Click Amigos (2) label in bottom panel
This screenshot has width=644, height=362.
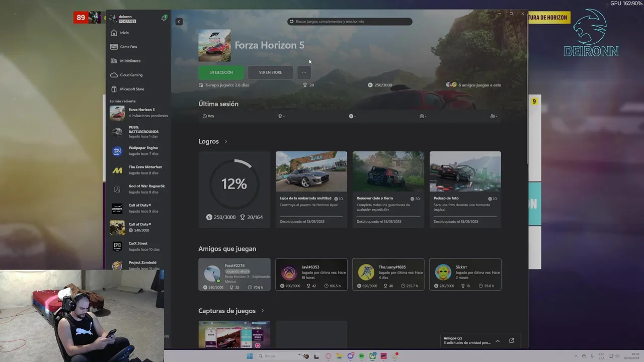pos(453,338)
